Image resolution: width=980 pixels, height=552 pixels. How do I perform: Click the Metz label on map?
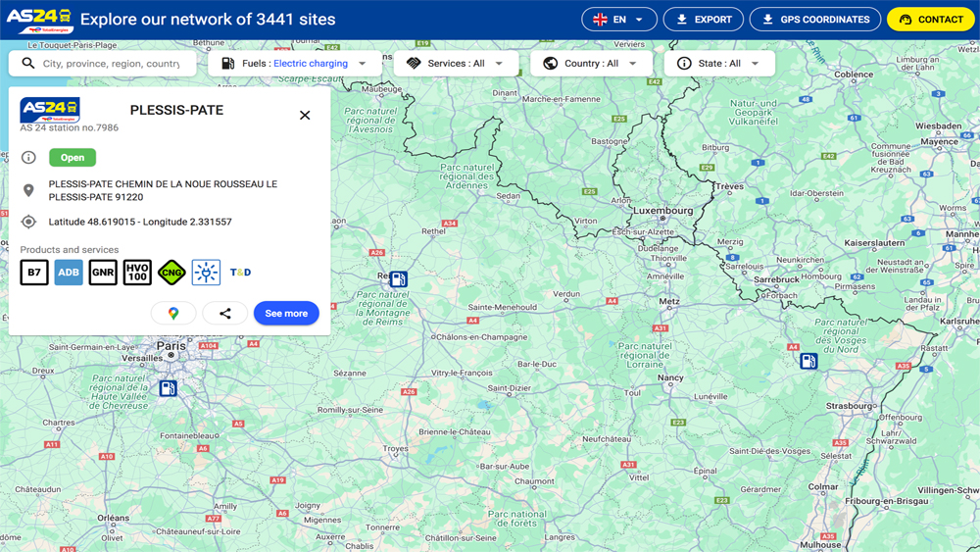(x=668, y=301)
